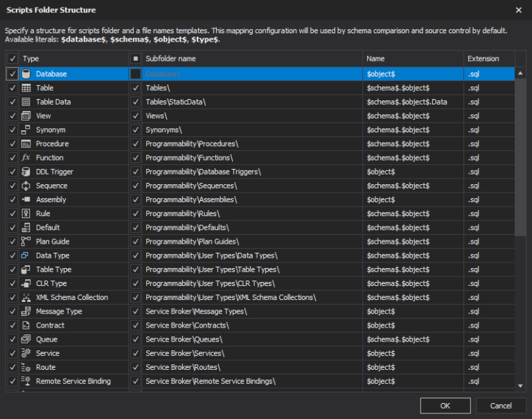Click the Database type icon
532x419 pixels.
tap(26, 73)
